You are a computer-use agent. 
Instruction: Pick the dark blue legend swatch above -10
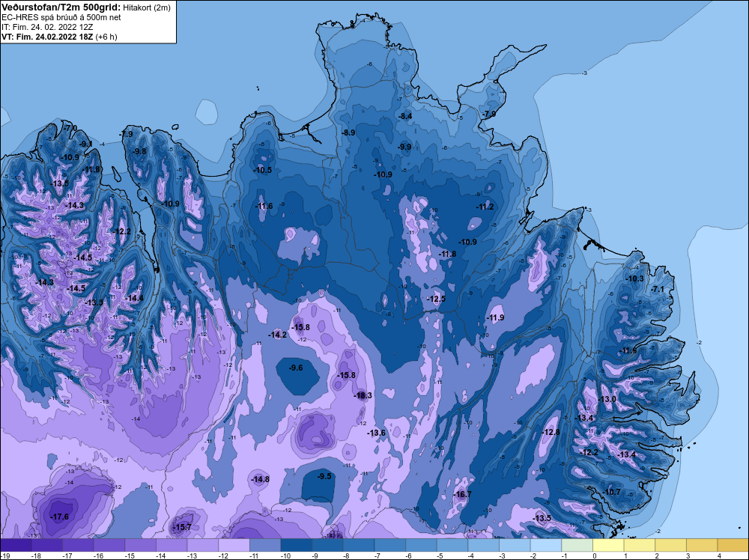(x=296, y=545)
